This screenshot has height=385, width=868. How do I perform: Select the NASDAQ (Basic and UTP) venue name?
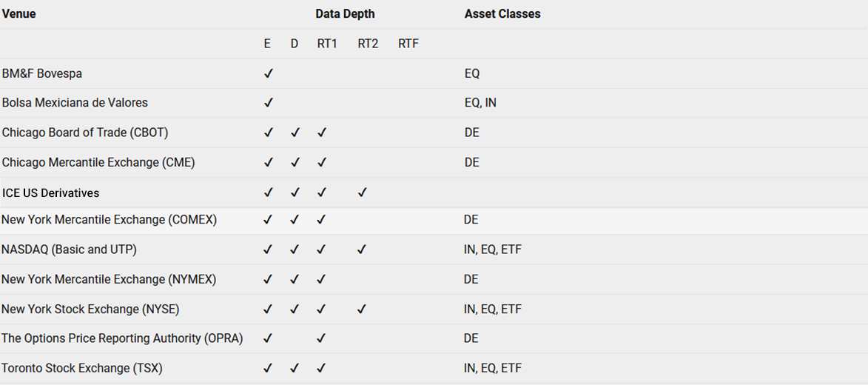(70, 250)
